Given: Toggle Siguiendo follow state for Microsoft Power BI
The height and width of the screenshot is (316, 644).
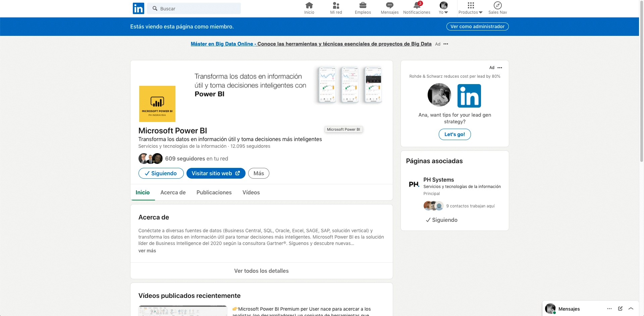Looking at the screenshot, I should 161,173.
